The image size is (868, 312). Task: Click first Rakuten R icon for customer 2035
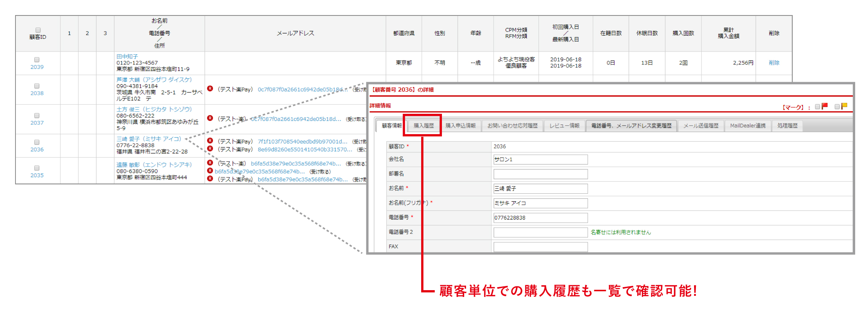[x=210, y=163]
